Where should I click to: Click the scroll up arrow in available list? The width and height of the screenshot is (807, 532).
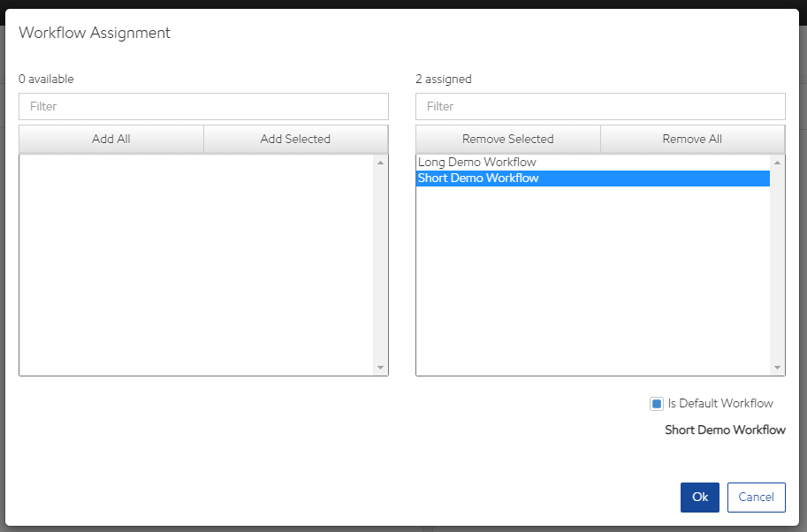tap(380, 163)
